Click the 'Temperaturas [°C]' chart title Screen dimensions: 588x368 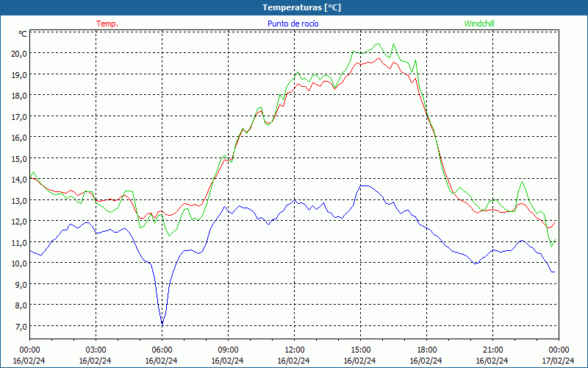301,7
